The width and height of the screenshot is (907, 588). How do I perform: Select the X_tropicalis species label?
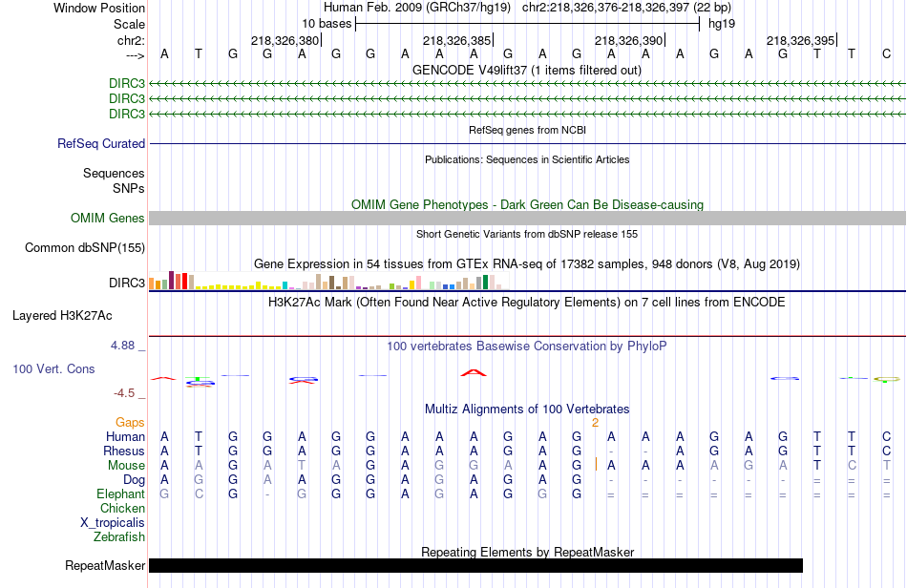[x=113, y=523]
